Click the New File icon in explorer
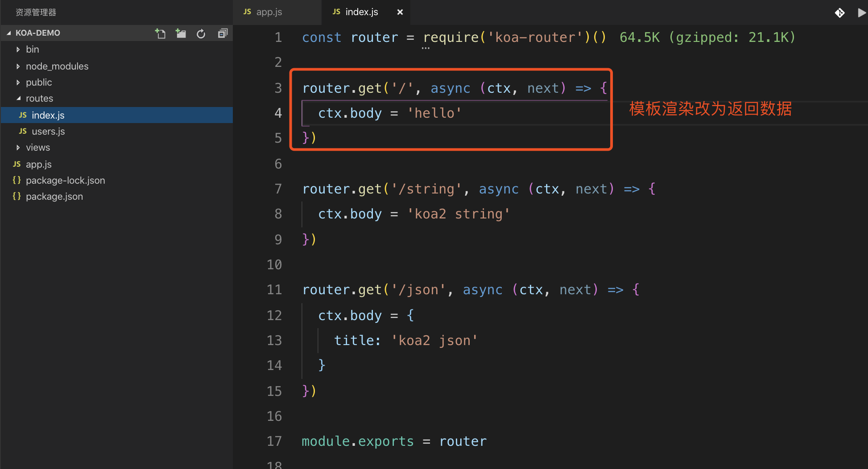Viewport: 868px width, 469px height. click(160, 33)
